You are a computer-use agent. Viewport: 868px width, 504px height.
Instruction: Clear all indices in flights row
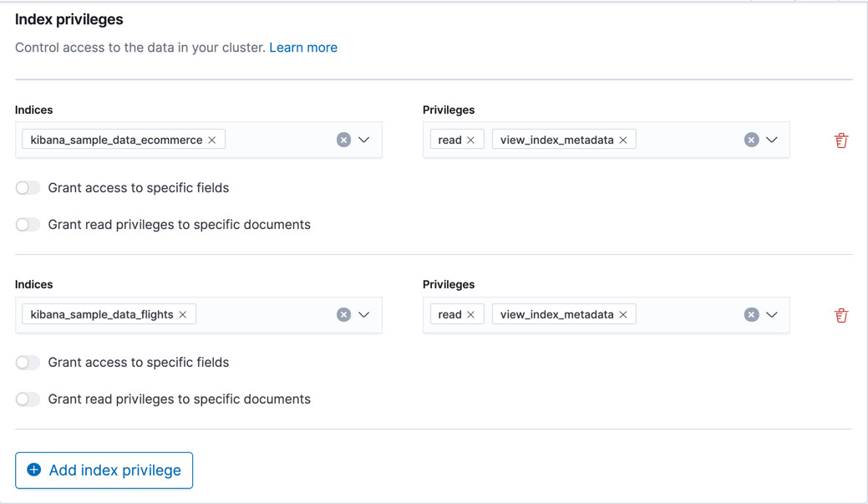(343, 314)
